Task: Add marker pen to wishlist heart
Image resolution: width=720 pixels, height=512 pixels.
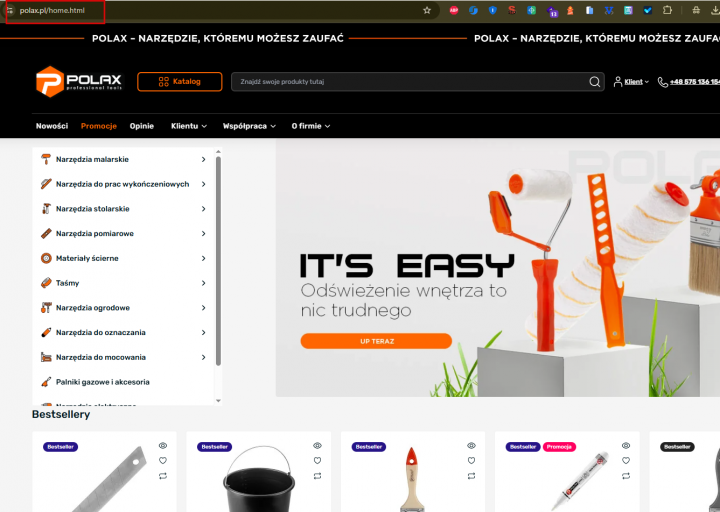Action: 626,461
